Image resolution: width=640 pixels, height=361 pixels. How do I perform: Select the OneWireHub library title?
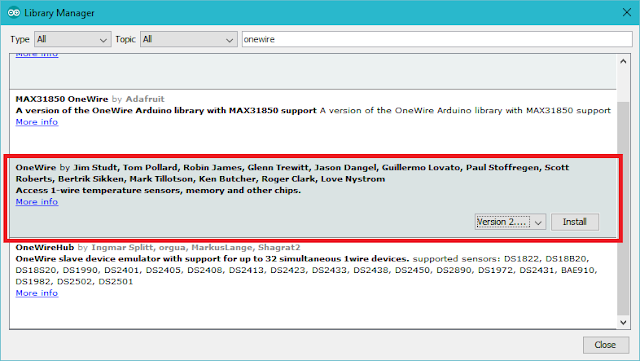tap(45, 247)
